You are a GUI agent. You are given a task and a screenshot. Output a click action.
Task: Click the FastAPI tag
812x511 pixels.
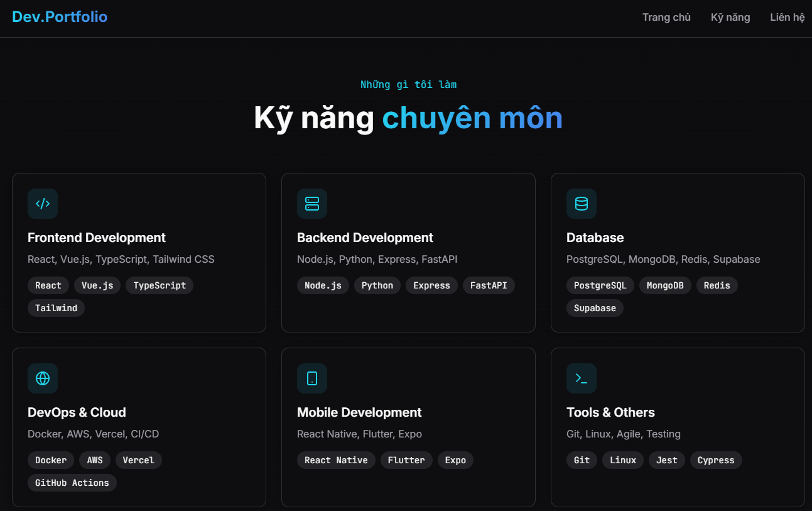tap(489, 285)
